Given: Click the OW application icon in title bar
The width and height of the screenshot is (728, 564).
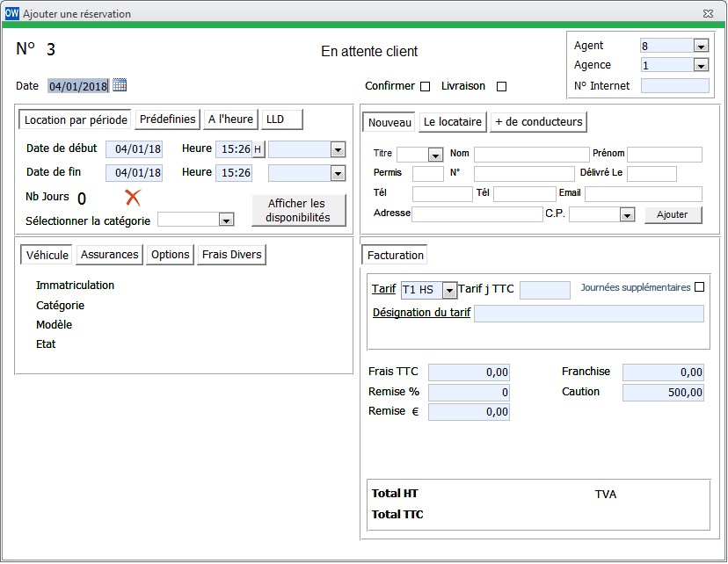Looking at the screenshot, I should [11, 13].
